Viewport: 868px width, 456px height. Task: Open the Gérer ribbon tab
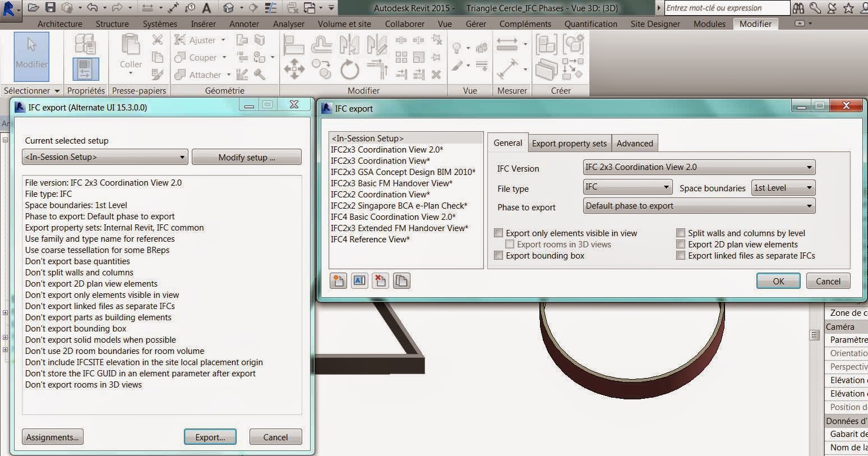click(x=476, y=24)
